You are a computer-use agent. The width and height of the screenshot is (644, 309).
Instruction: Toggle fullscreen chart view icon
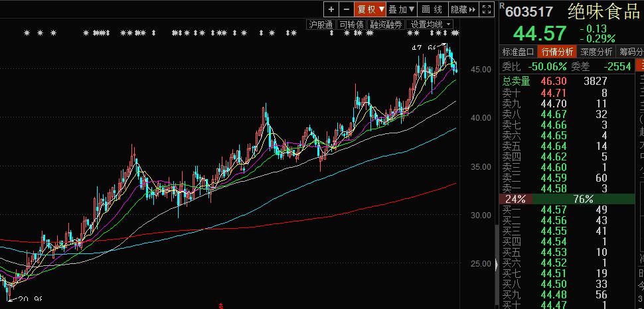pyautogui.click(x=487, y=9)
